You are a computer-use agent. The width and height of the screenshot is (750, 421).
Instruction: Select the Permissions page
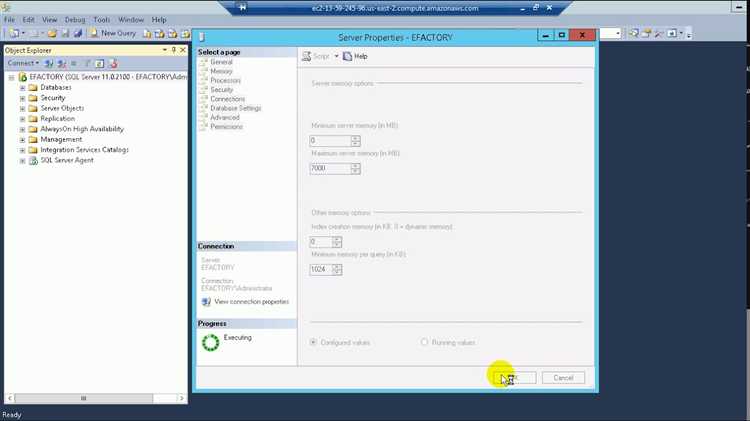click(227, 127)
